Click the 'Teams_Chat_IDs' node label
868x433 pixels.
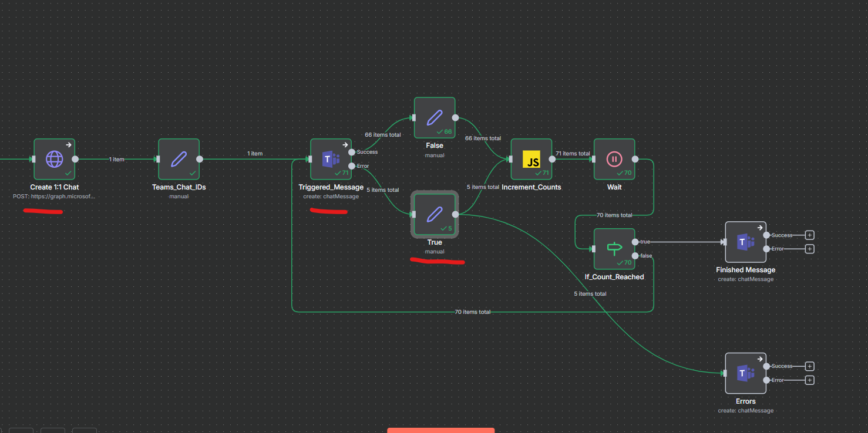point(179,187)
